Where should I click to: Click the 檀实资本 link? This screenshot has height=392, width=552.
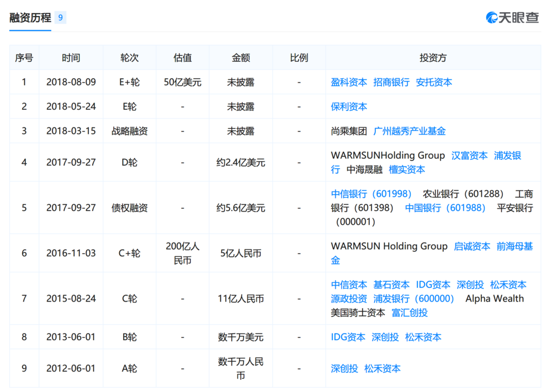pos(407,169)
